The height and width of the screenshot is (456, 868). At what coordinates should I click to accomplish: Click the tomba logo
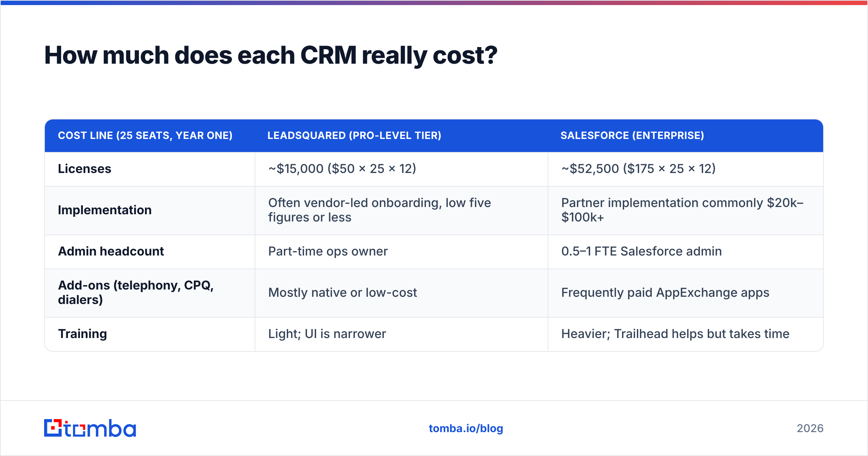point(90,428)
